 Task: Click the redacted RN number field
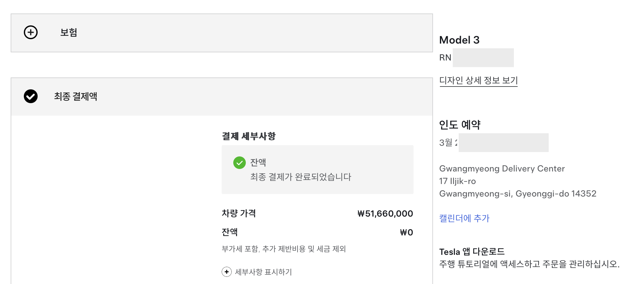(x=483, y=58)
